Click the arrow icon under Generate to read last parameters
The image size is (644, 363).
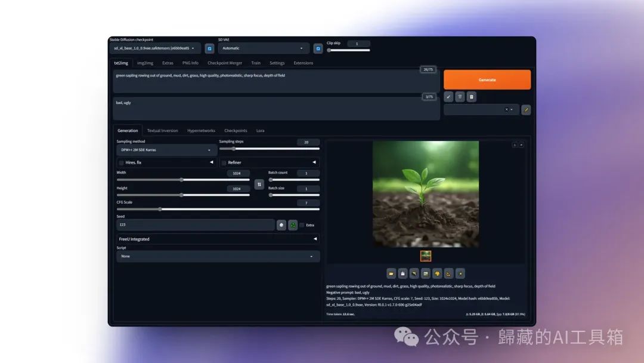448,97
